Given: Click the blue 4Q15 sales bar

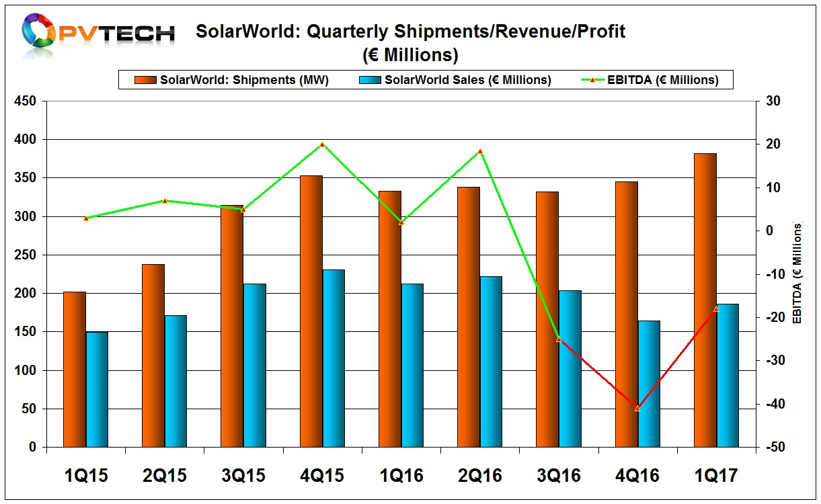Looking at the screenshot, I should coord(333,359).
